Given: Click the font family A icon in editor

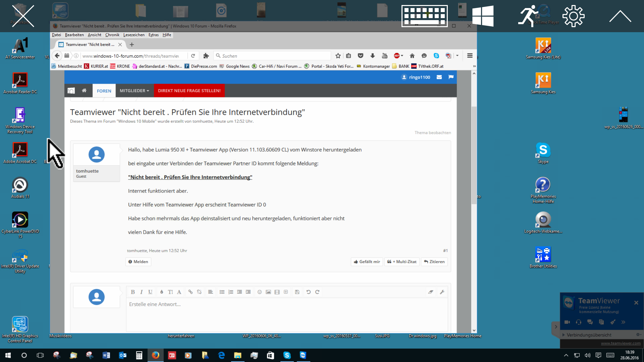Looking at the screenshot, I should pos(179,292).
